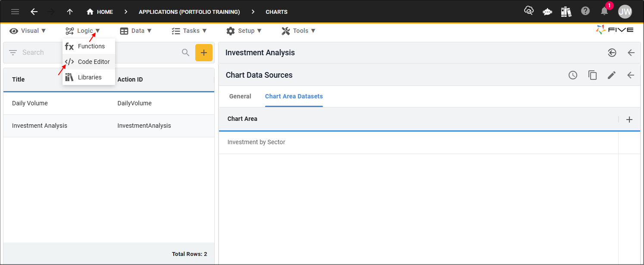Go to HOME breadcrumb

coord(100,12)
